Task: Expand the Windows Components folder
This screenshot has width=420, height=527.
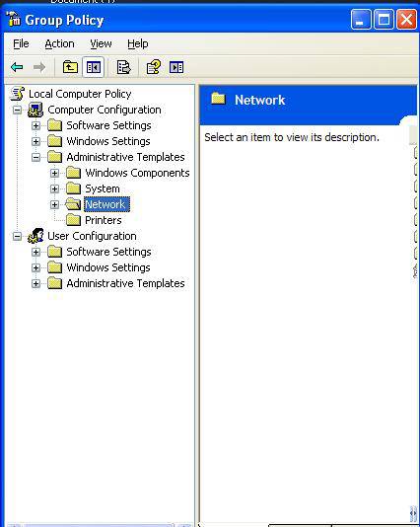Action: (54, 173)
